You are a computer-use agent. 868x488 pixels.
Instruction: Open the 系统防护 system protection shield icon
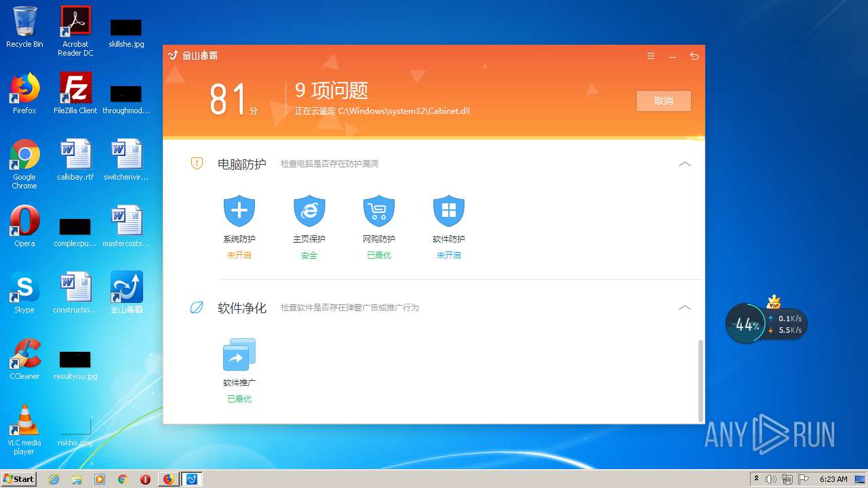click(239, 211)
